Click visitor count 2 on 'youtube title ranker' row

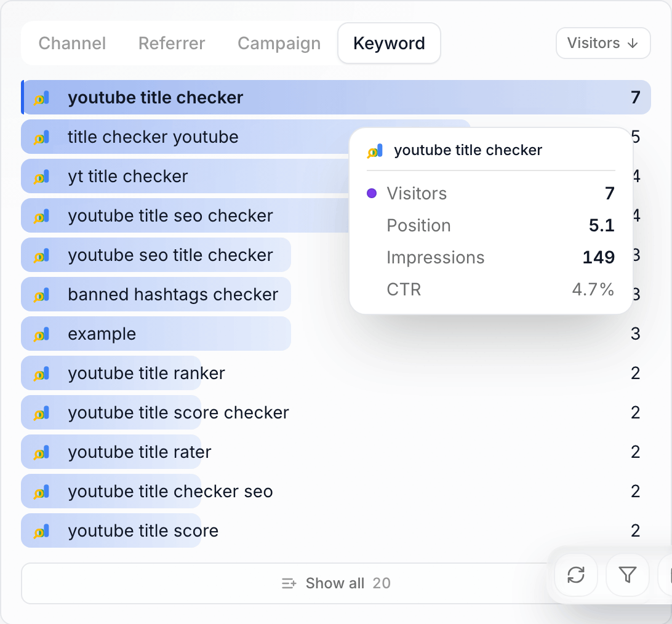pos(636,374)
